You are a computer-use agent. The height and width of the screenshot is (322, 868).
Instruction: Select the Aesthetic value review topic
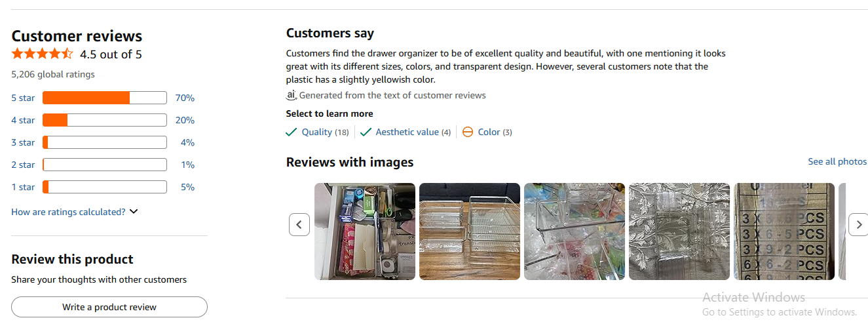[407, 132]
